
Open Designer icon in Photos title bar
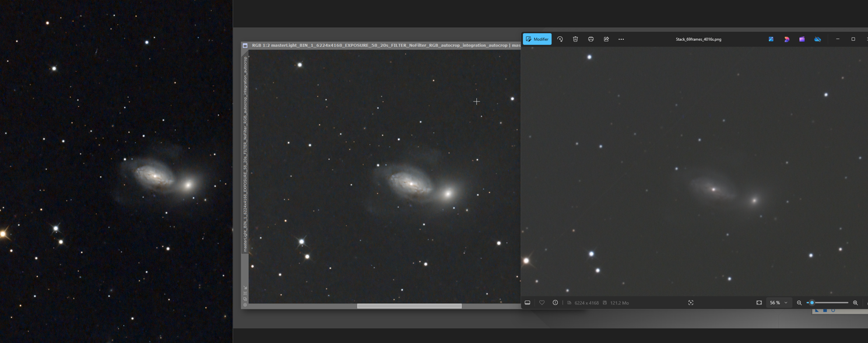(x=786, y=39)
